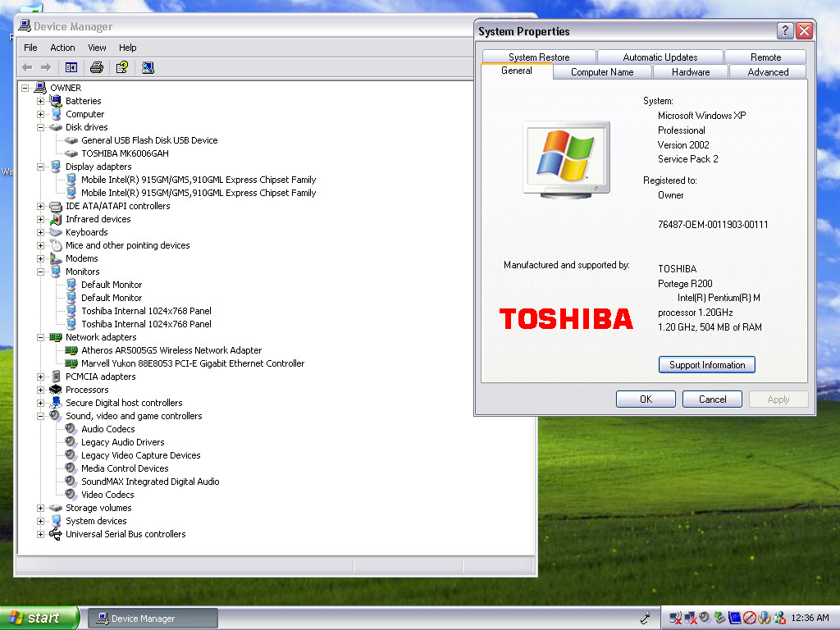Click Cancel in System Properties
840x630 pixels.
coord(713,399)
